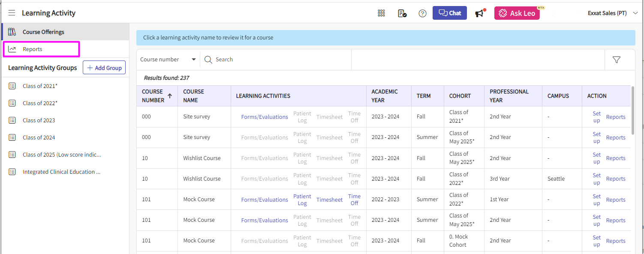Select Reports in the sidebar
This screenshot has height=254, width=644.
click(33, 49)
